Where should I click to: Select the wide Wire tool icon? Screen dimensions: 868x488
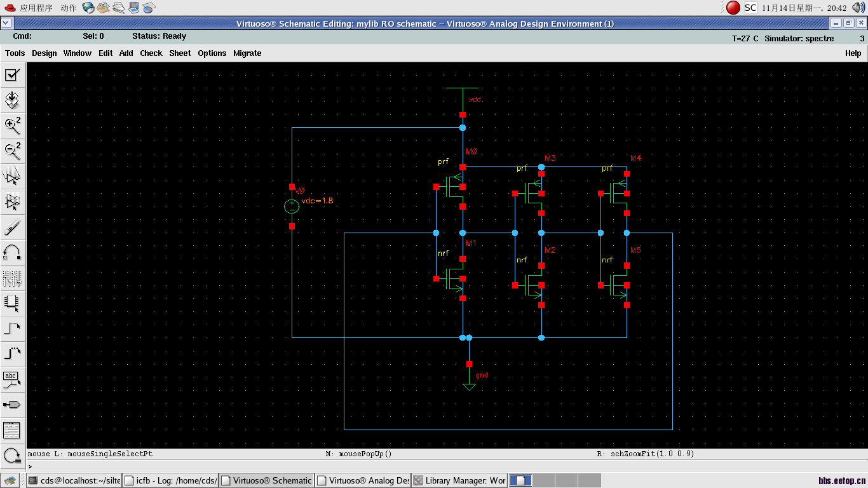click(x=12, y=355)
